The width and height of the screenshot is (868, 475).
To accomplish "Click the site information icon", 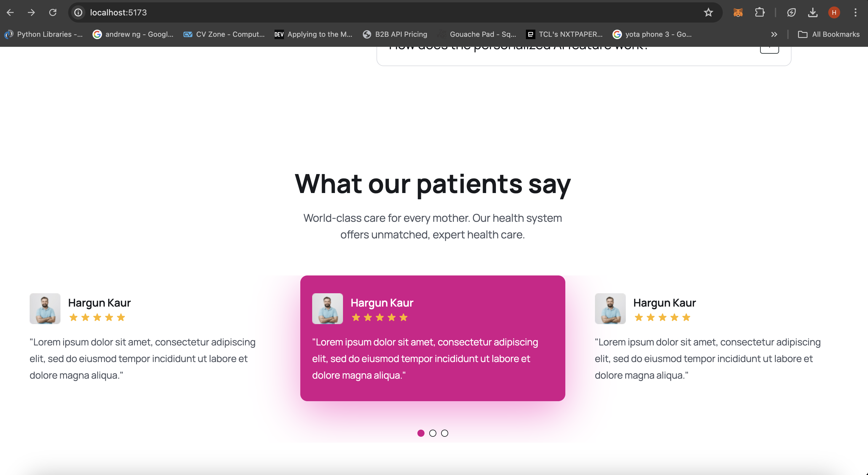I will click(78, 12).
